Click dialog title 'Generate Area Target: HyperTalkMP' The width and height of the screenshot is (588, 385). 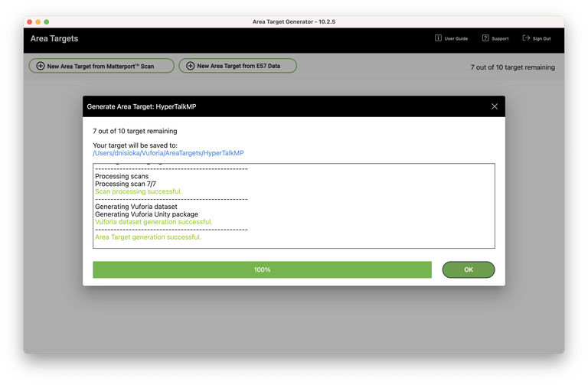(142, 106)
